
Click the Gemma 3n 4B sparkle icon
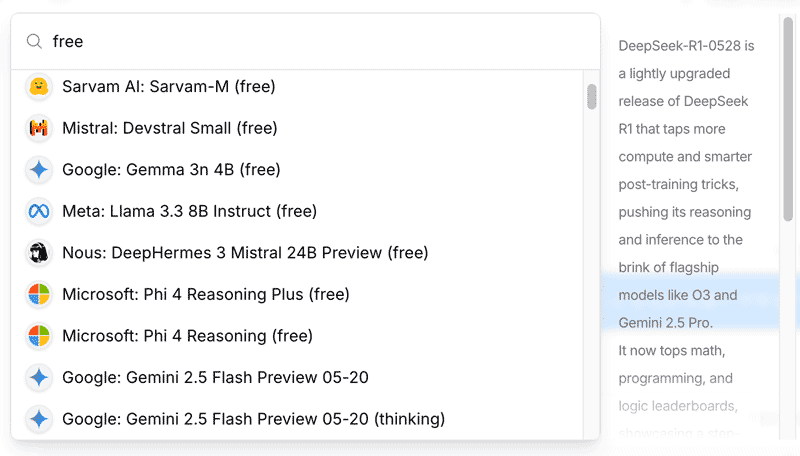(x=39, y=169)
